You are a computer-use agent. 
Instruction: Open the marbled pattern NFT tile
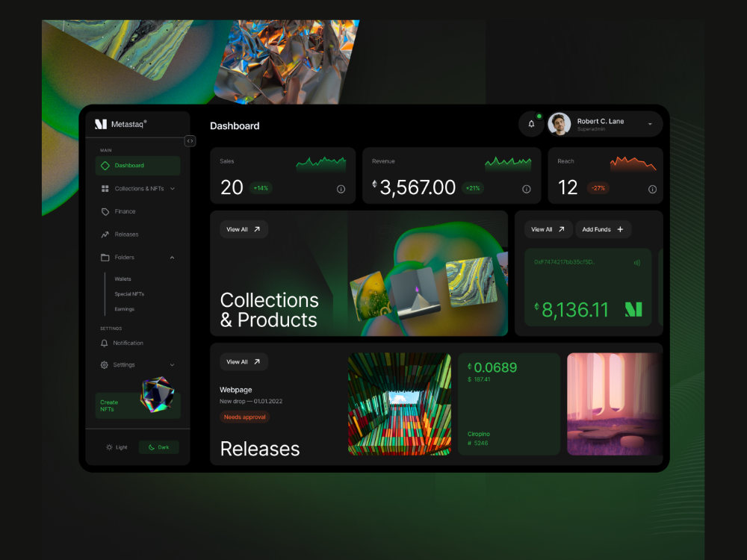click(471, 282)
